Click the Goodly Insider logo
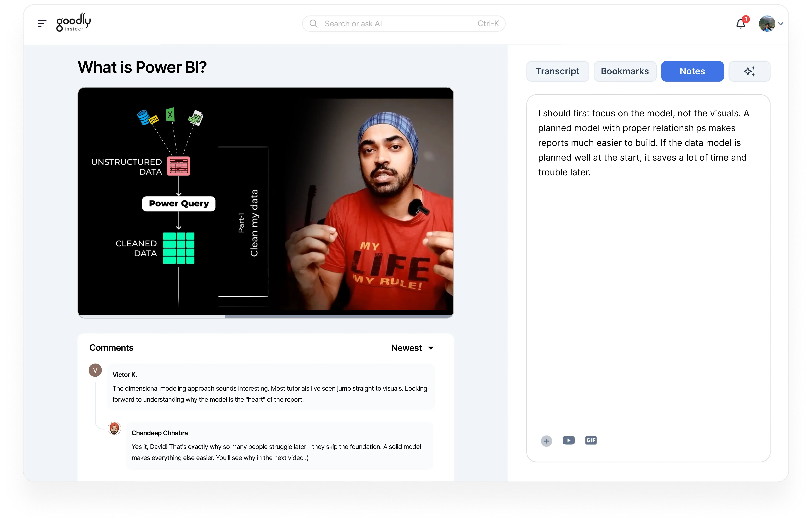Image resolution: width=812 pixels, height=524 pixels. tap(73, 23)
